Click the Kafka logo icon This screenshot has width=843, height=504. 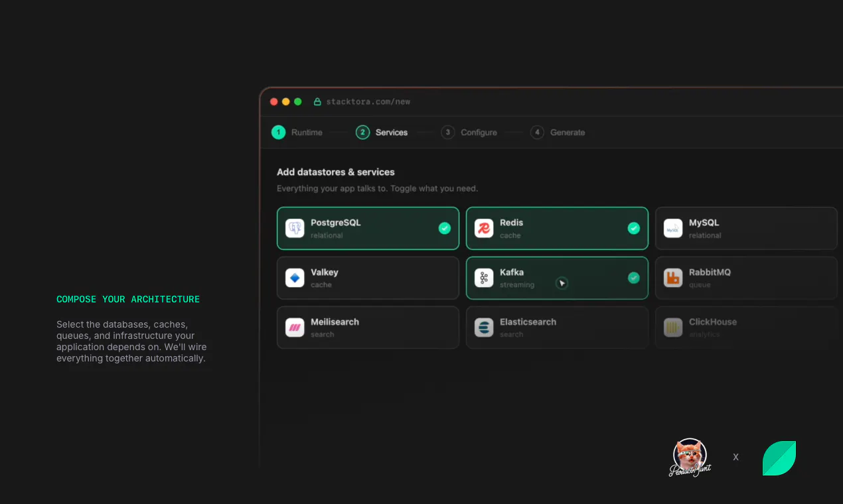[484, 278]
